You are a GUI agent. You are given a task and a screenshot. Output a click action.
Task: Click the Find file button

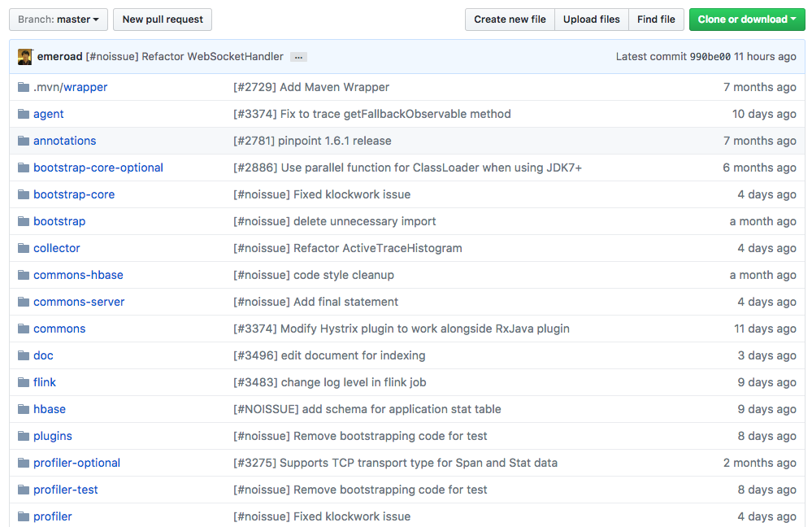pos(656,20)
